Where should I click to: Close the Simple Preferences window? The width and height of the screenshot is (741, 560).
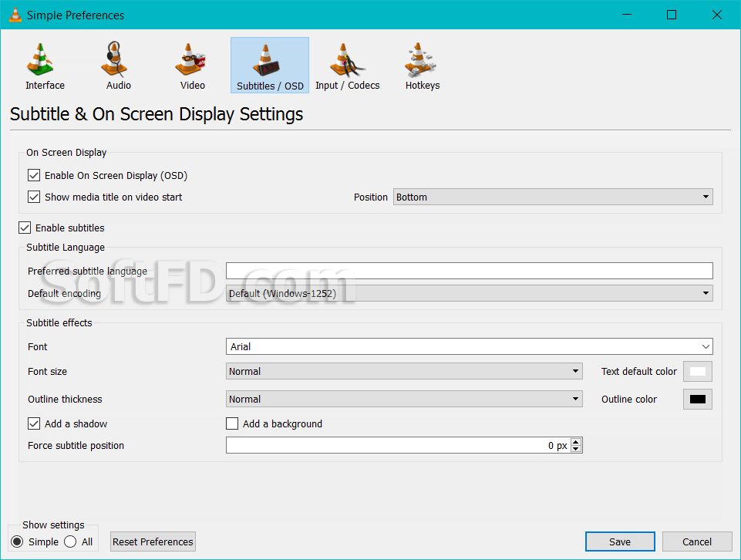[716, 15]
